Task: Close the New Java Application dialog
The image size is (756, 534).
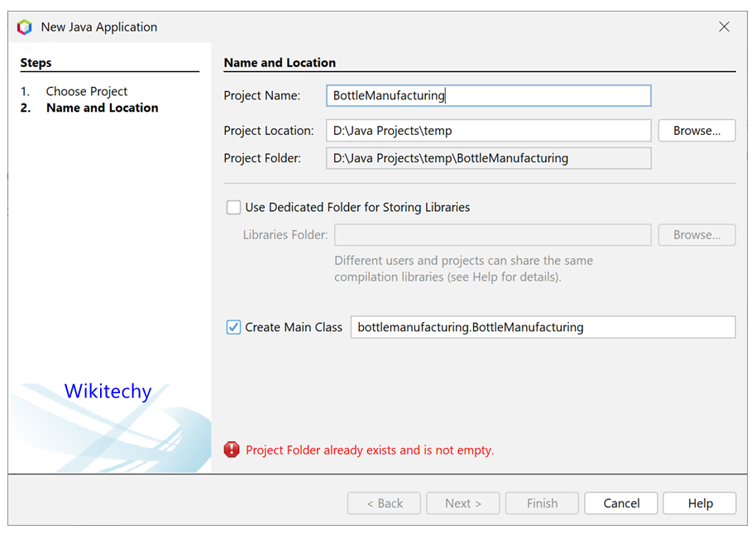Action: tap(724, 26)
